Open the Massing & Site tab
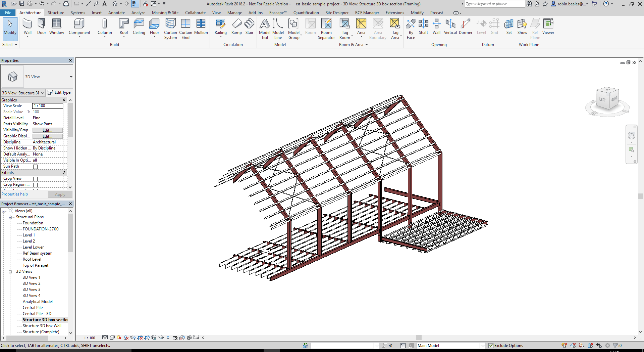Image resolution: width=644 pixels, height=352 pixels. tap(165, 13)
